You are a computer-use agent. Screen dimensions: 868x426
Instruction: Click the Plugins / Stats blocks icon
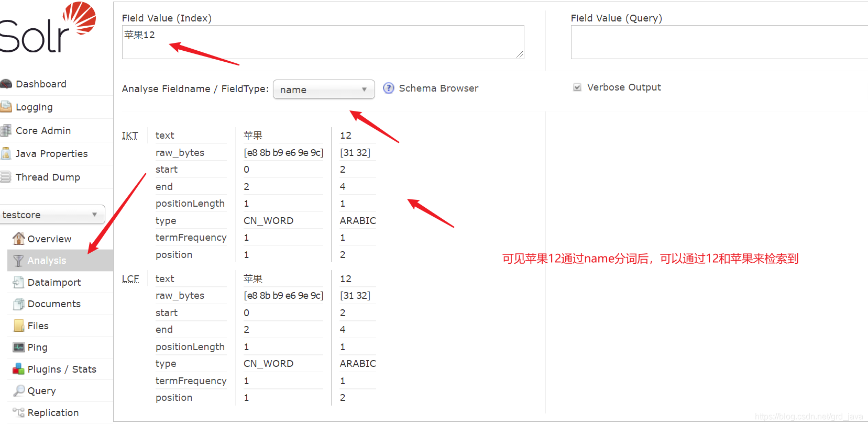click(19, 369)
